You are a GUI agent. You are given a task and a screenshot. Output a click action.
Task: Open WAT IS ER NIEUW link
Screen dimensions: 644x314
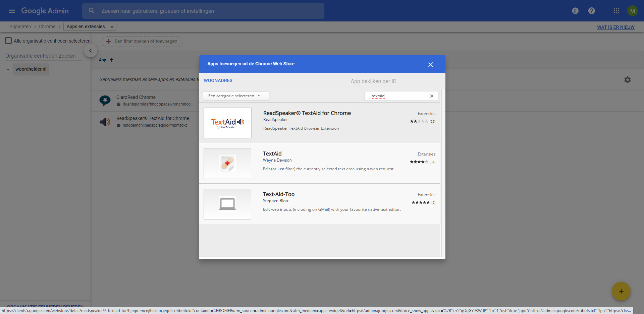[x=616, y=27]
